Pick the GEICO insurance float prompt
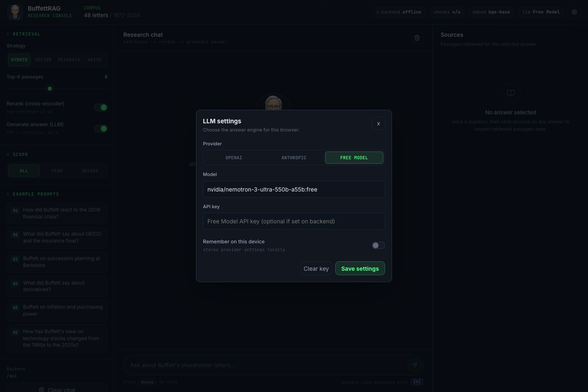The image size is (588, 392). (x=57, y=237)
